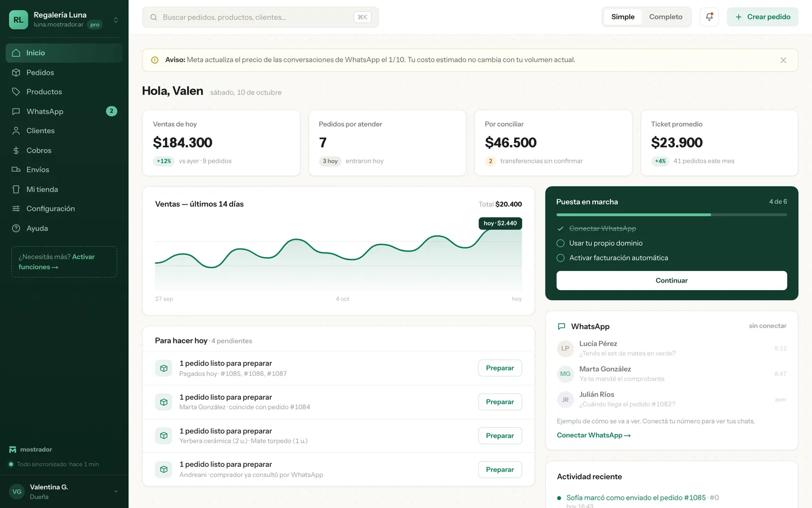Click the Ayuda question mark icon
Image resolution: width=812 pixels, height=508 pixels.
[16, 229]
